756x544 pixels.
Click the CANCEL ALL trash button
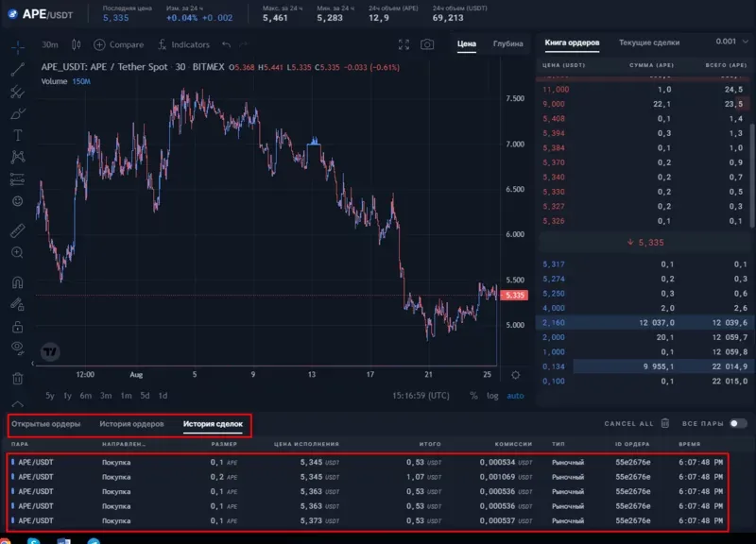coord(665,423)
